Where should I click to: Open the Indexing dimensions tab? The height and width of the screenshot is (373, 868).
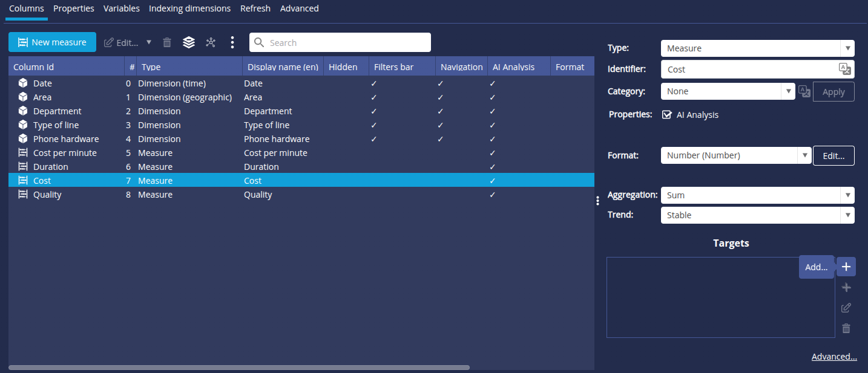tap(189, 8)
